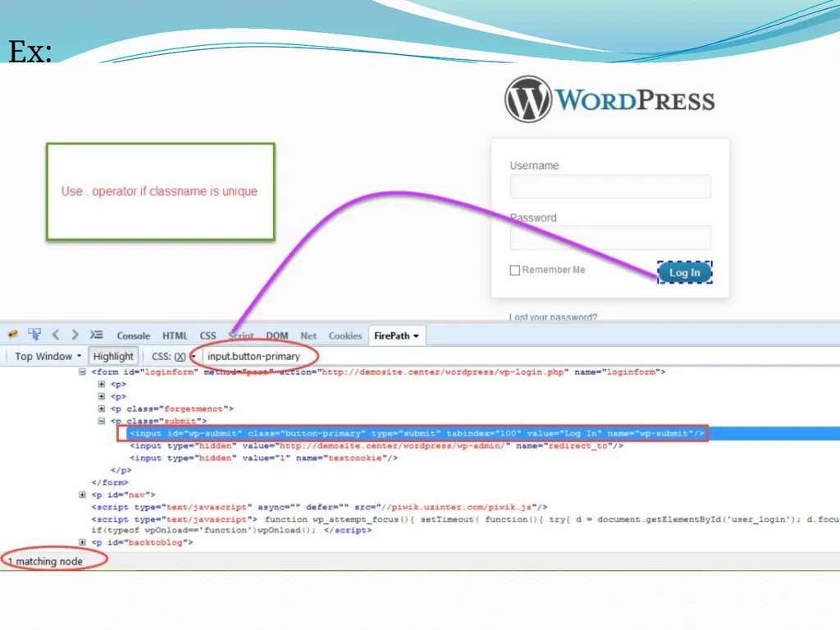Click the Firebug bug icon
Image resolution: width=840 pixels, height=630 pixels.
13,335
